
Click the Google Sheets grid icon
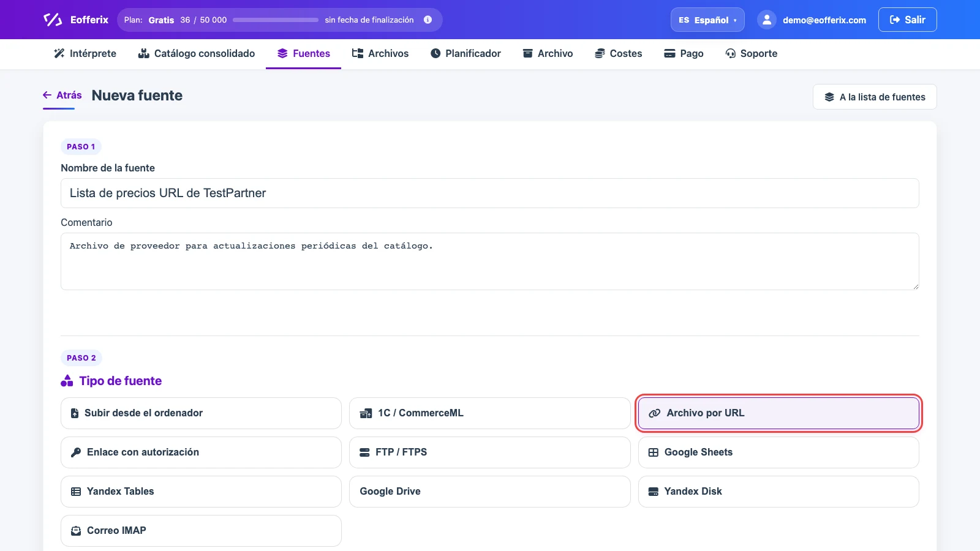[654, 452]
